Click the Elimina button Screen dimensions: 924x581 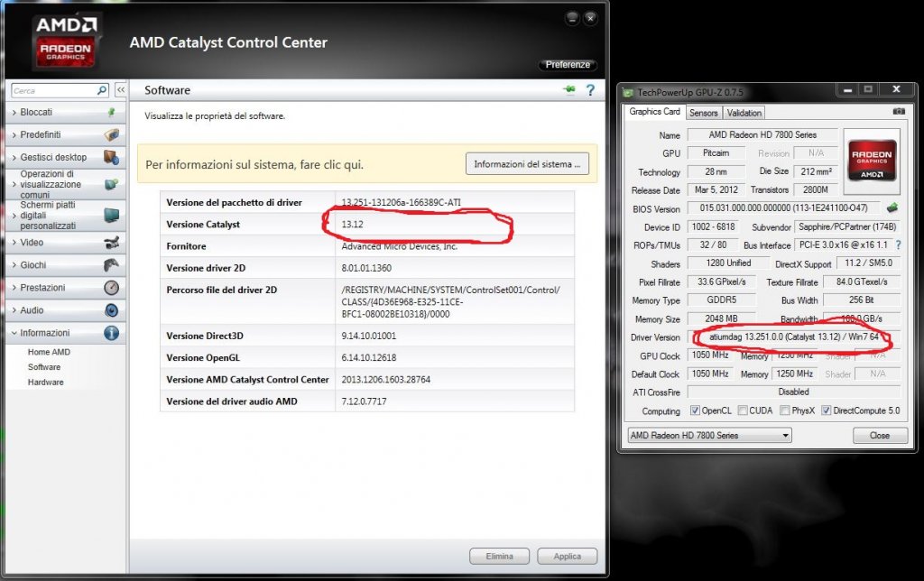pyautogui.click(x=499, y=557)
